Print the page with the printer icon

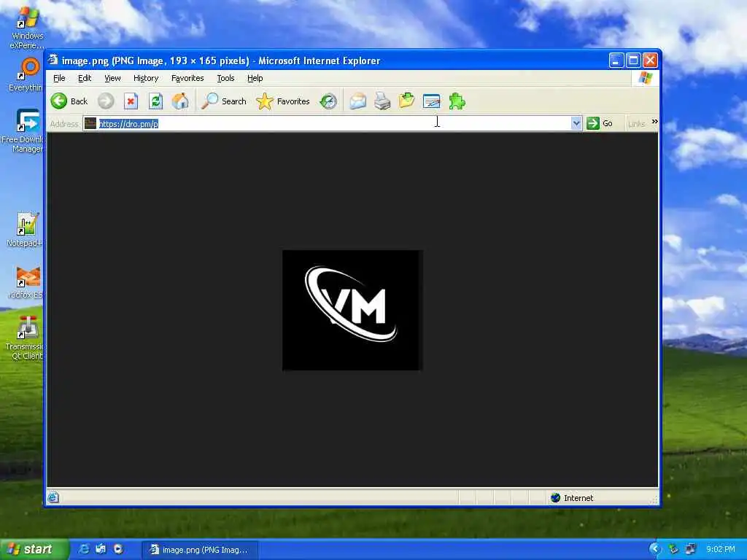click(382, 101)
